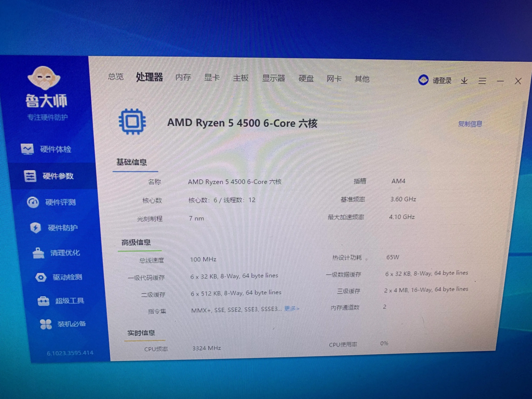Switch to the 总览 tab
The image size is (532, 399).
[116, 77]
